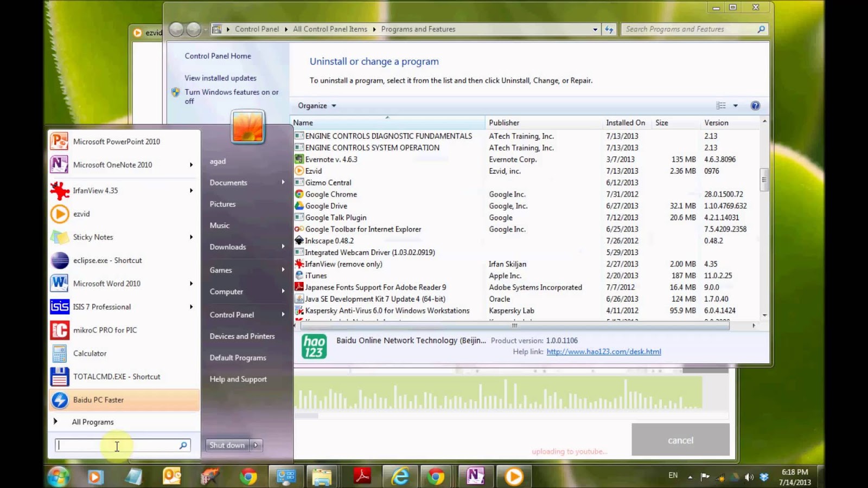Open Calculator from the Start menu
The image size is (868, 488).
point(124,354)
